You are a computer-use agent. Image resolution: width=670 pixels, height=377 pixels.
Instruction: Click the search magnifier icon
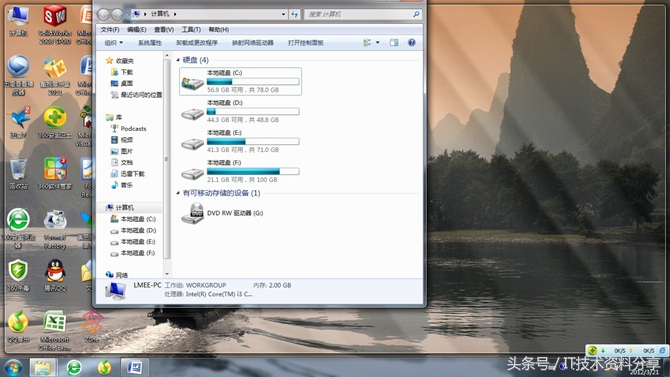tap(416, 15)
